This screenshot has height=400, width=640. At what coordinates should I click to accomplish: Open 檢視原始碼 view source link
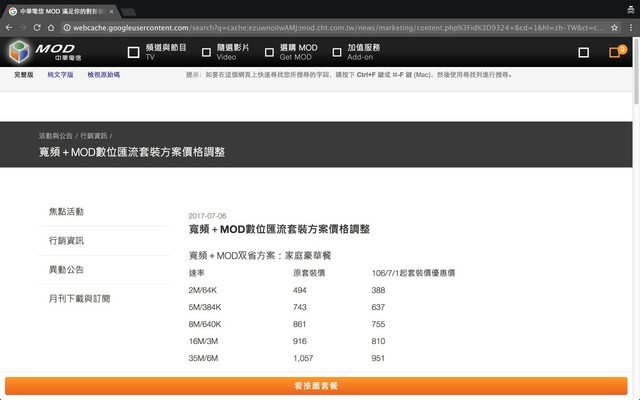(x=104, y=75)
